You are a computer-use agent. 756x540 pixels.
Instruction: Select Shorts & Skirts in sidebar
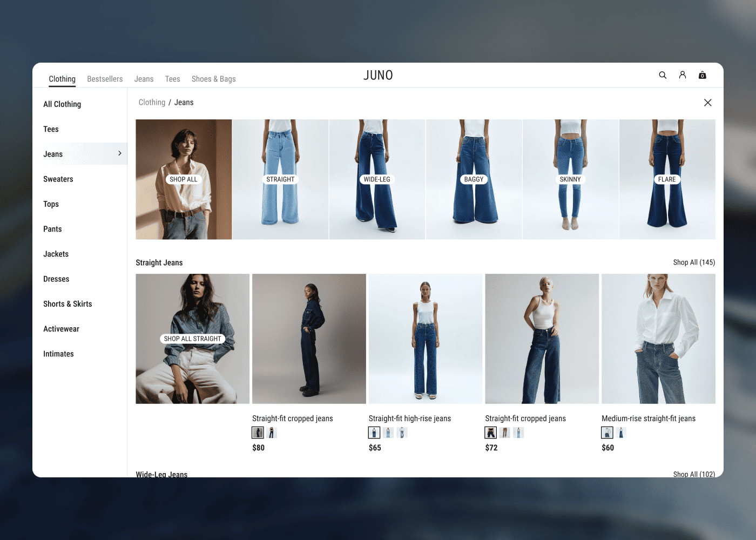coord(67,304)
